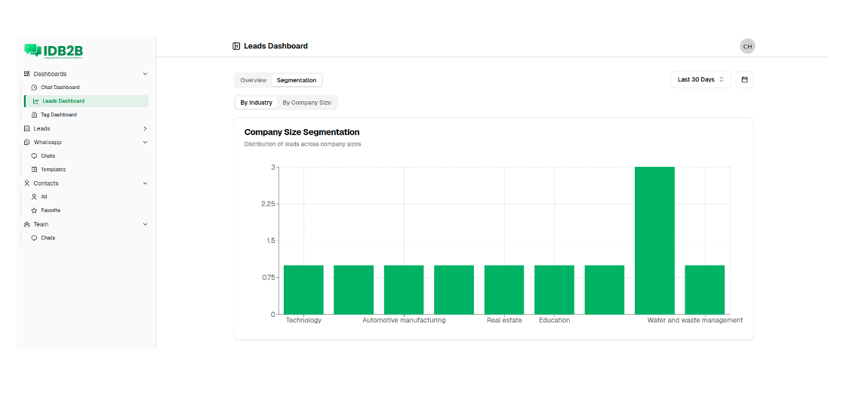Collapse the Contacts section chevron
Image resolution: width=868 pixels, height=400 pixels.
pyautogui.click(x=145, y=183)
